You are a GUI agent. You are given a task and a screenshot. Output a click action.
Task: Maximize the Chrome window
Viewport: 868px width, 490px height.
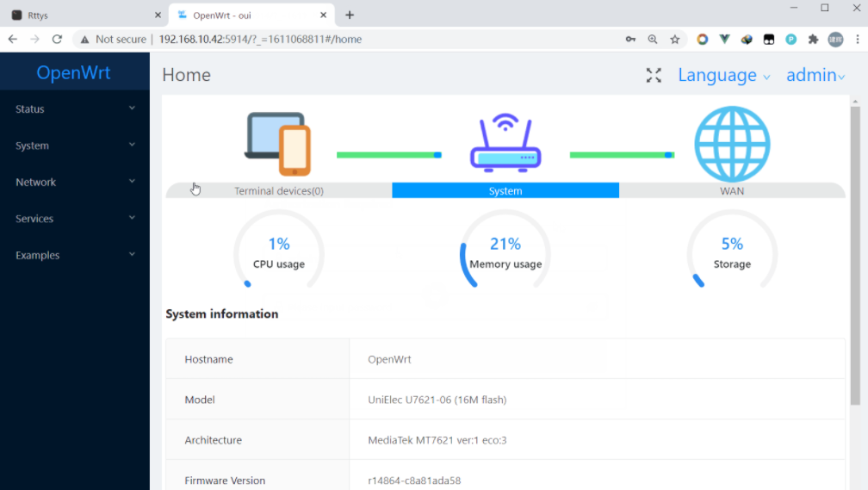(825, 8)
